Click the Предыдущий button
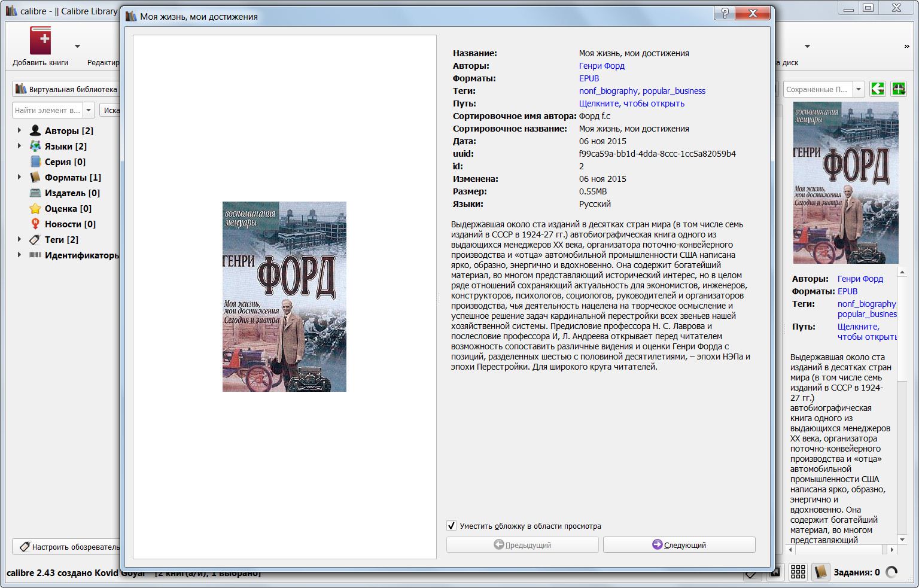This screenshot has height=588, width=919. [x=522, y=544]
